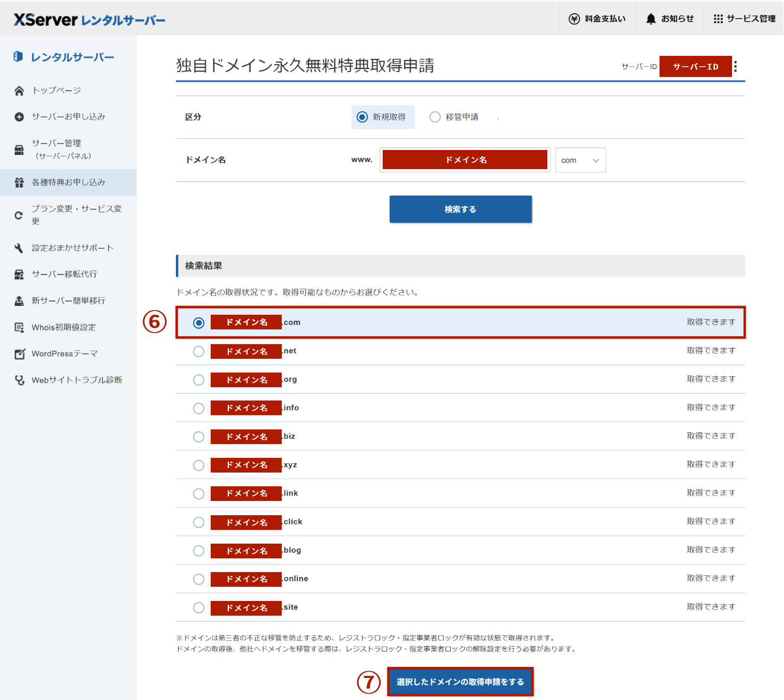Viewport: 784px width, 700px height.
Task: Open the three-dot menu beside server ID
Action: click(x=735, y=67)
